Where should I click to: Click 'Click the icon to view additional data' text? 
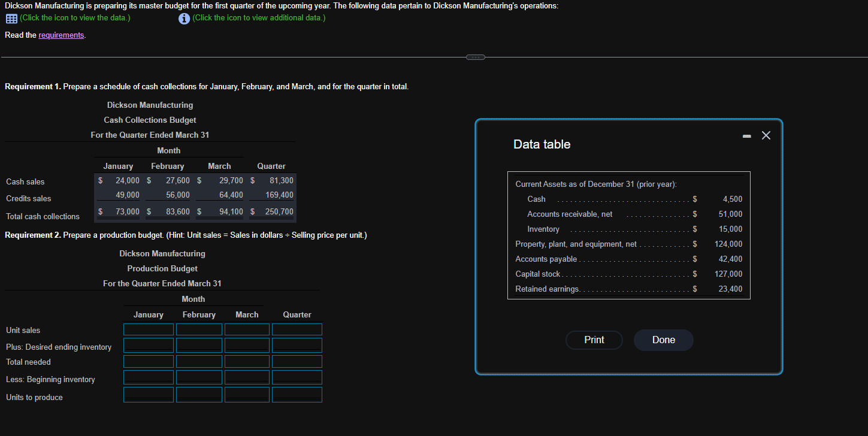pyautogui.click(x=259, y=17)
